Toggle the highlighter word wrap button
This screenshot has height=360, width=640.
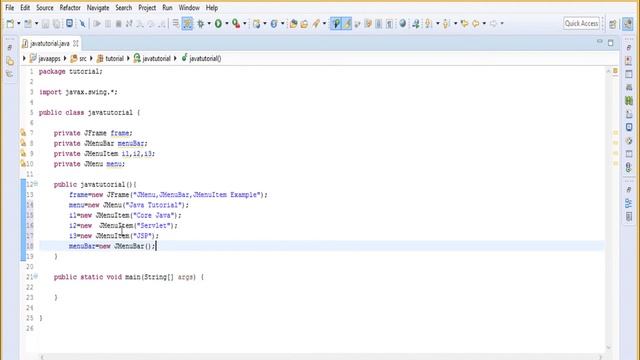347,24
